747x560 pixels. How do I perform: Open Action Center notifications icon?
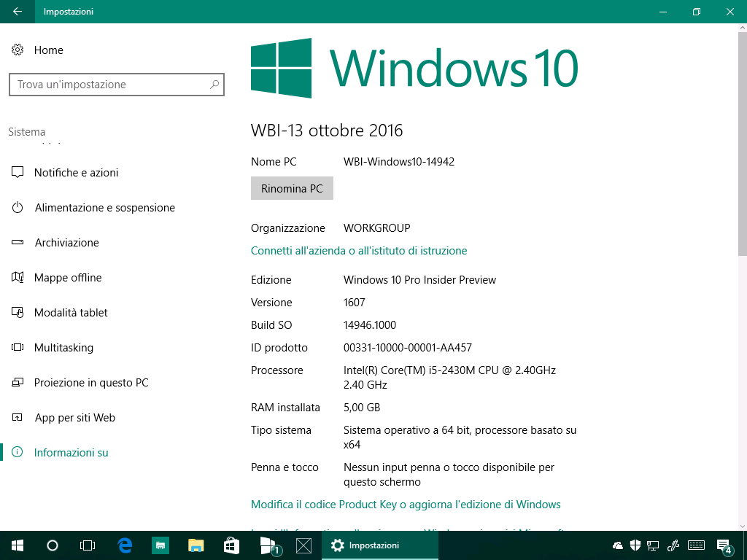[724, 545]
